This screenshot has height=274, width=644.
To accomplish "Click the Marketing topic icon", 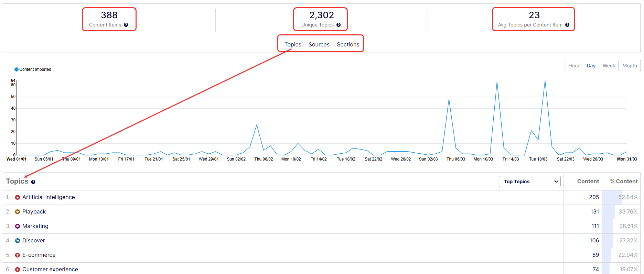I will point(18,226).
